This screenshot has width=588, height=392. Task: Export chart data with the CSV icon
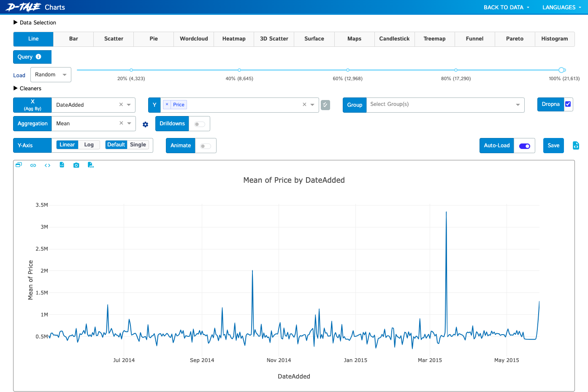pos(90,165)
